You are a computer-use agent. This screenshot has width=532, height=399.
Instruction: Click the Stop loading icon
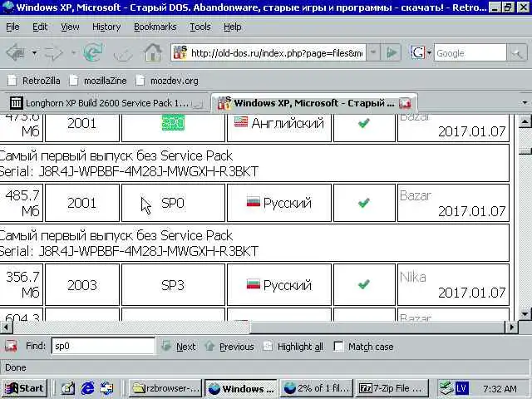[x=123, y=53]
